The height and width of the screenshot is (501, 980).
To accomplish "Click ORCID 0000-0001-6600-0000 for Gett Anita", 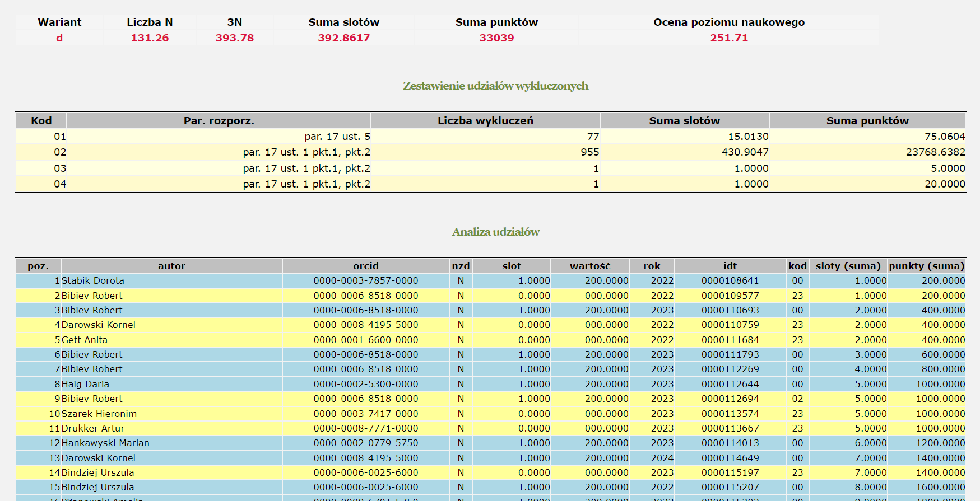I will coord(366,340).
